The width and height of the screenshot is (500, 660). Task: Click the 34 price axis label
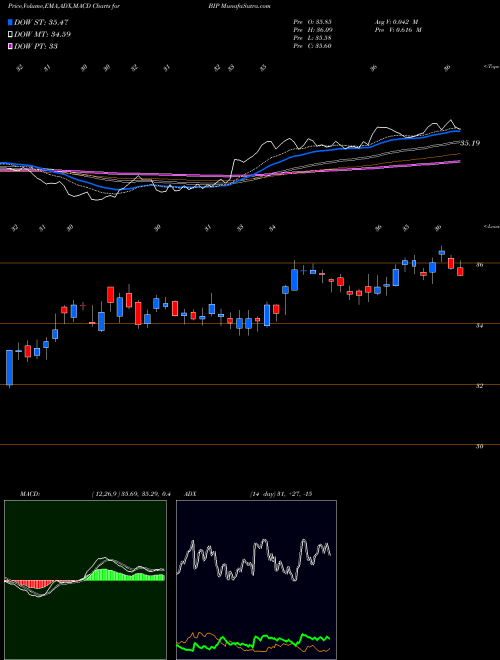479,325
